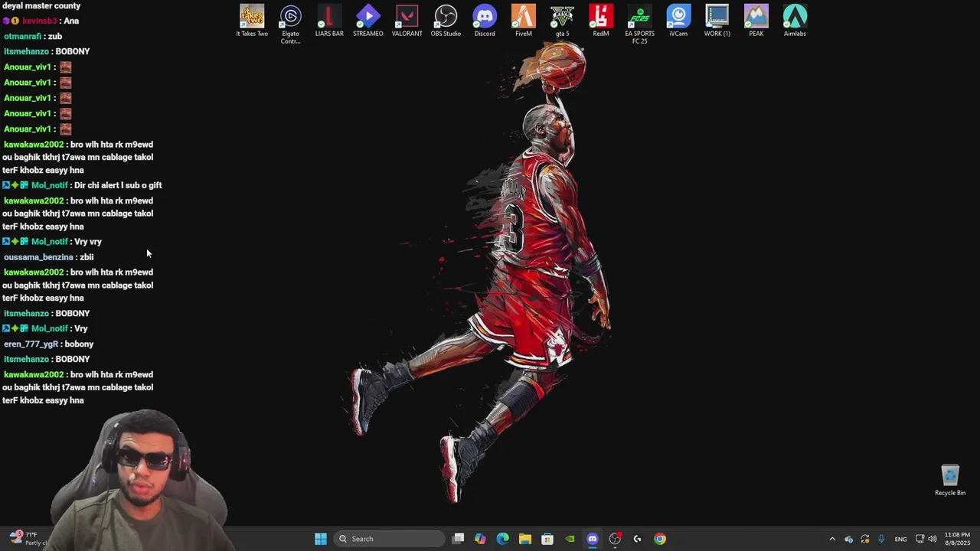The image size is (980, 551).
Task: Click the cloud icon in the system tray
Action: coord(848,539)
